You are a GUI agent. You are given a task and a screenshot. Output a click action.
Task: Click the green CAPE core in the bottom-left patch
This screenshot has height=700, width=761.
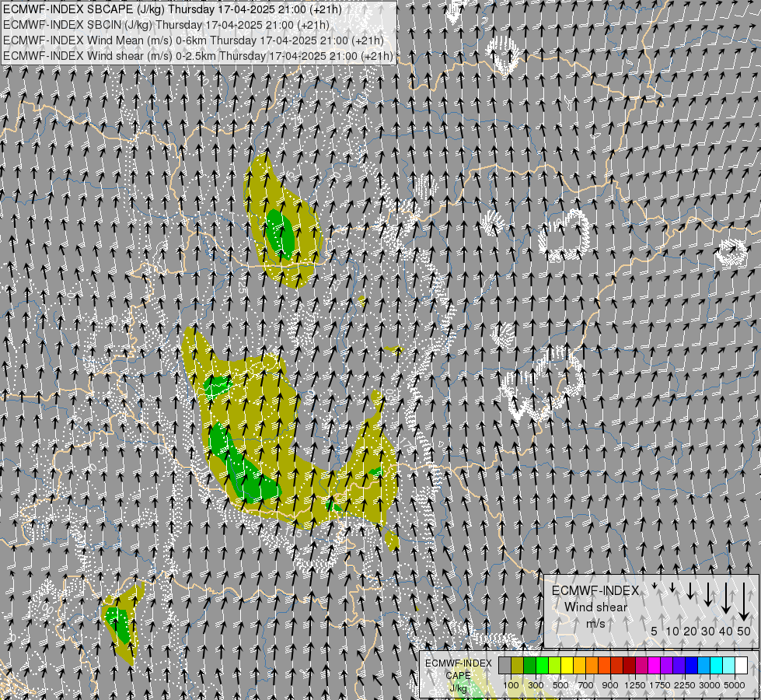pos(118,625)
